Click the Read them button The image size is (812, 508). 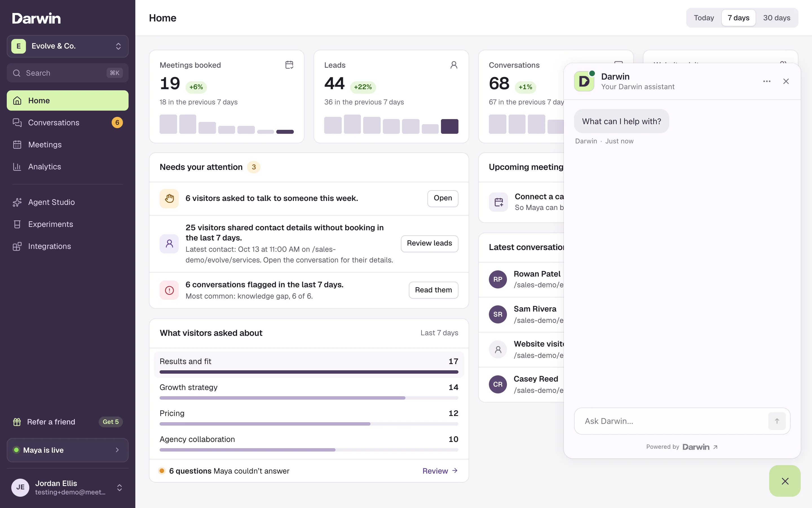pyautogui.click(x=433, y=290)
